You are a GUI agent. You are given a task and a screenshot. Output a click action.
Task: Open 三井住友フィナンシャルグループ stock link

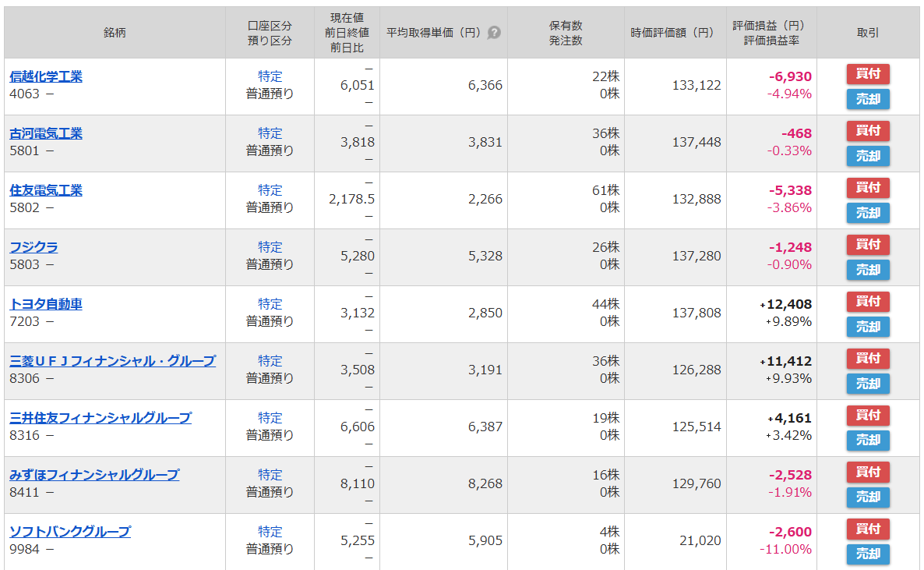(101, 419)
